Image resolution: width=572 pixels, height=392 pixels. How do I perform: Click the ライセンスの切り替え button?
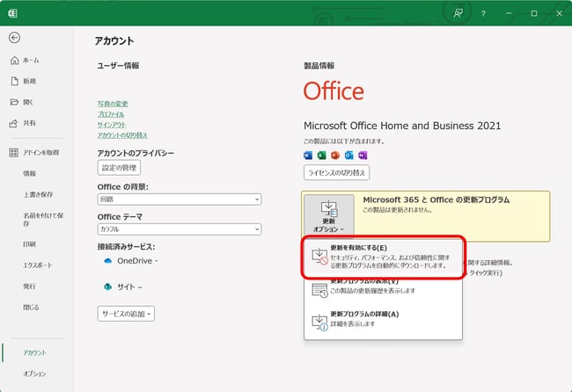click(336, 172)
